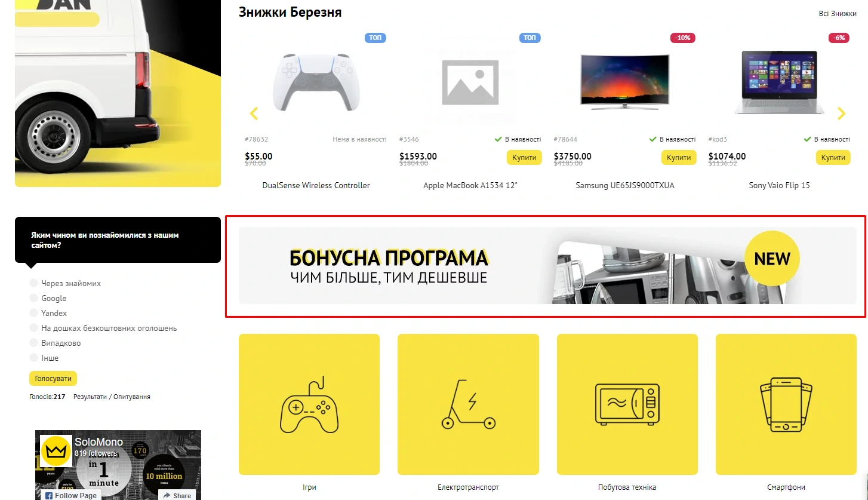The image size is (868, 500).
Task: Open the Бонусна програма banner
Action: pyautogui.click(x=547, y=265)
